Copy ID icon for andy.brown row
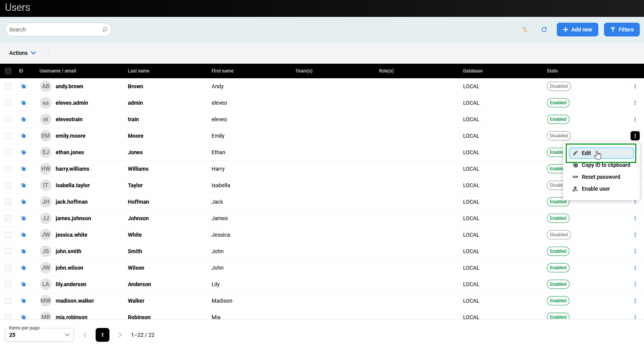Image resolution: width=644 pixels, height=346 pixels. click(x=23, y=86)
